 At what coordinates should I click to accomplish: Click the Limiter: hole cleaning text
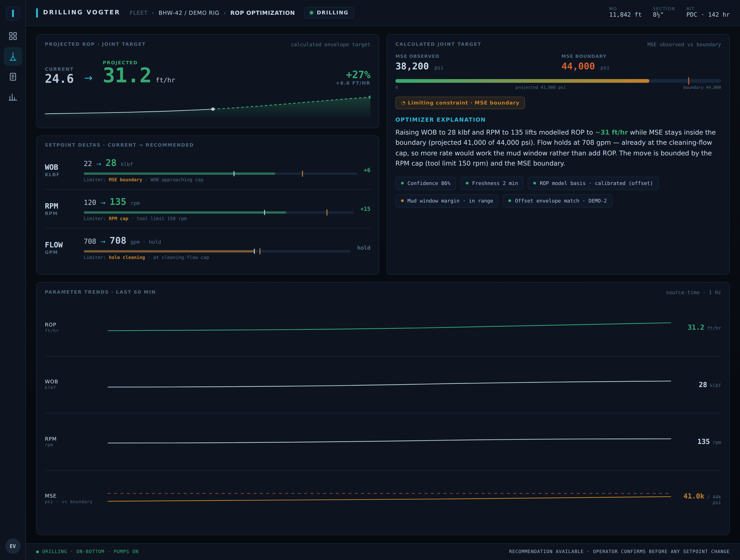tap(147, 257)
